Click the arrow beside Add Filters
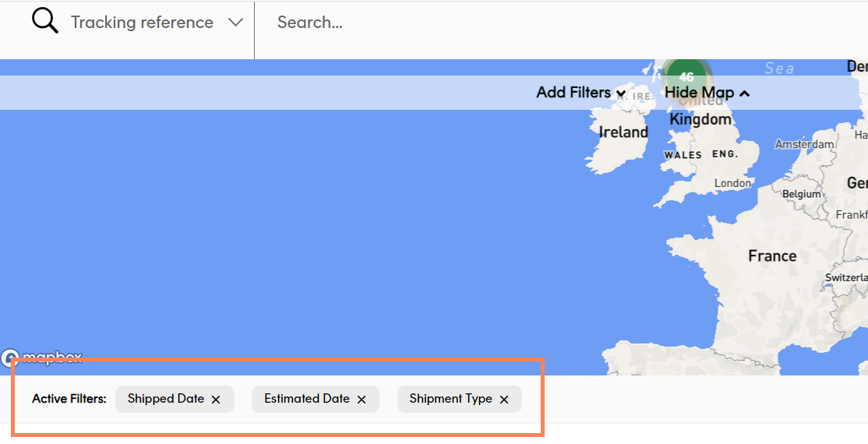868x444 pixels. (x=621, y=93)
